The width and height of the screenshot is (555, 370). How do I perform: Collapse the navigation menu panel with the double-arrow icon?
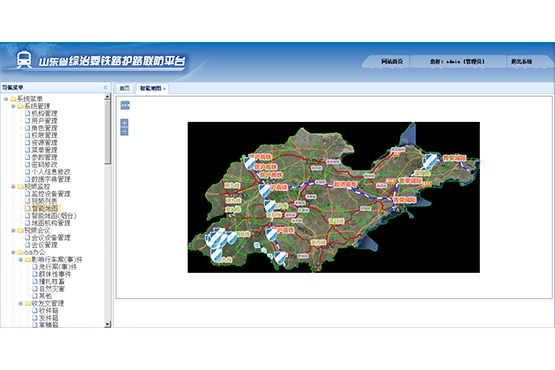[x=105, y=87]
